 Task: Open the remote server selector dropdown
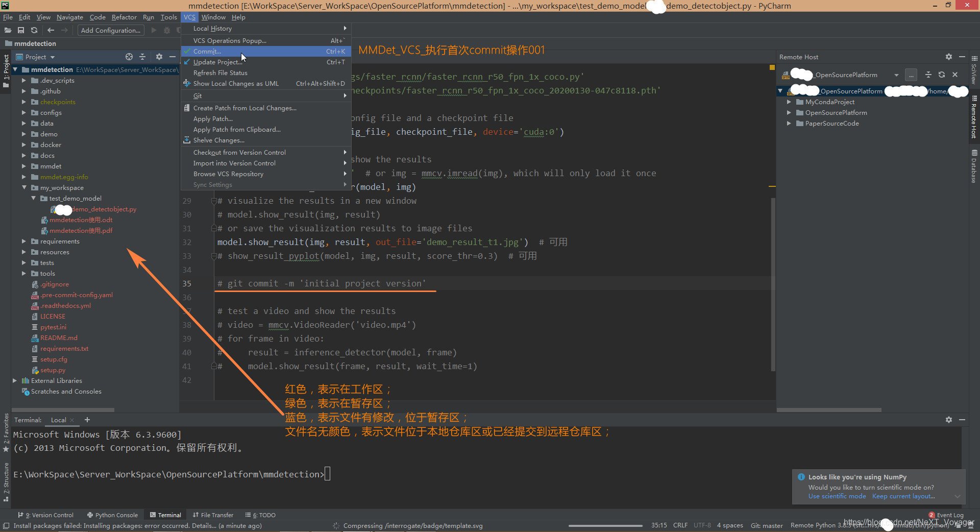[x=896, y=75]
